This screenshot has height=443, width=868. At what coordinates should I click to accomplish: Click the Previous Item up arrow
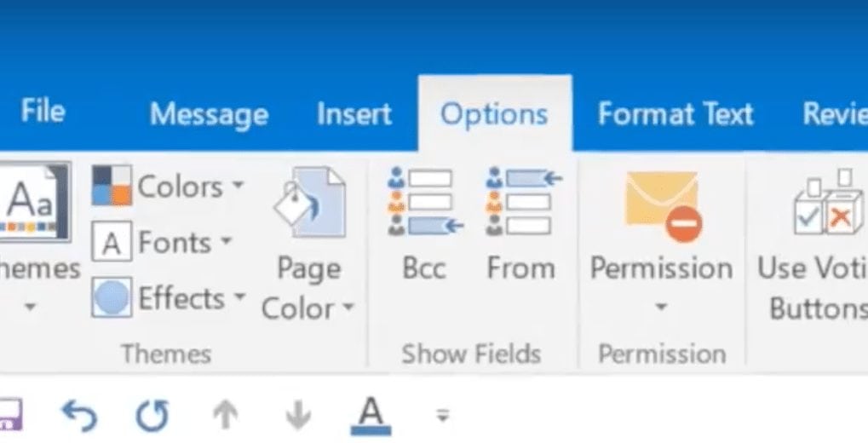click(225, 416)
